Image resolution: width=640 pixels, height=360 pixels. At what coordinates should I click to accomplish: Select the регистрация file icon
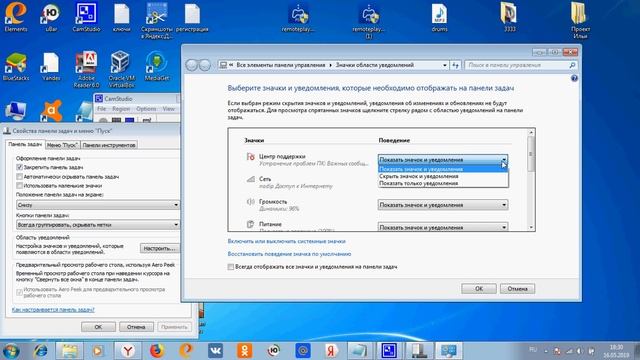pos(192,18)
